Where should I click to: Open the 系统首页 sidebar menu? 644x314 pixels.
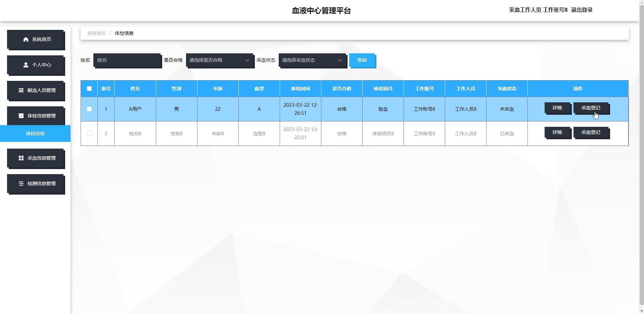pyautogui.click(x=35, y=39)
